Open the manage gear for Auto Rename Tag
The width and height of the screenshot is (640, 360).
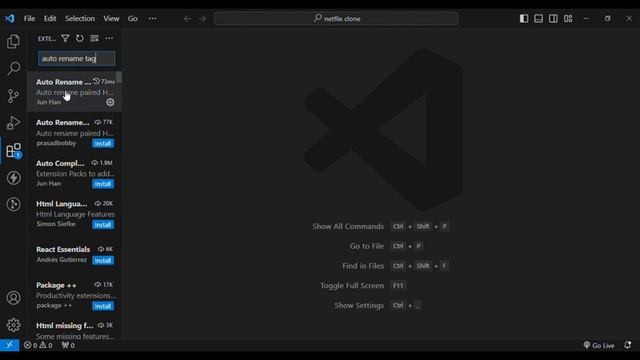110,102
